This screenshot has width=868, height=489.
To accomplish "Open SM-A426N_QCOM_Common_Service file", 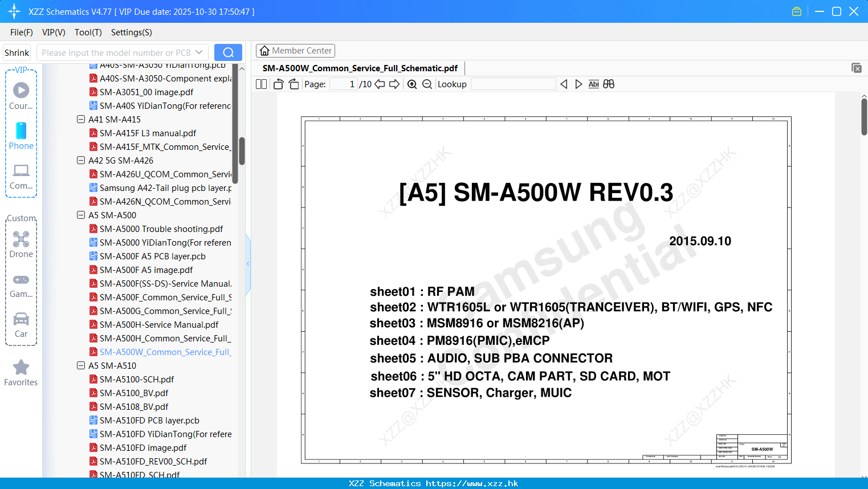I will [x=160, y=201].
